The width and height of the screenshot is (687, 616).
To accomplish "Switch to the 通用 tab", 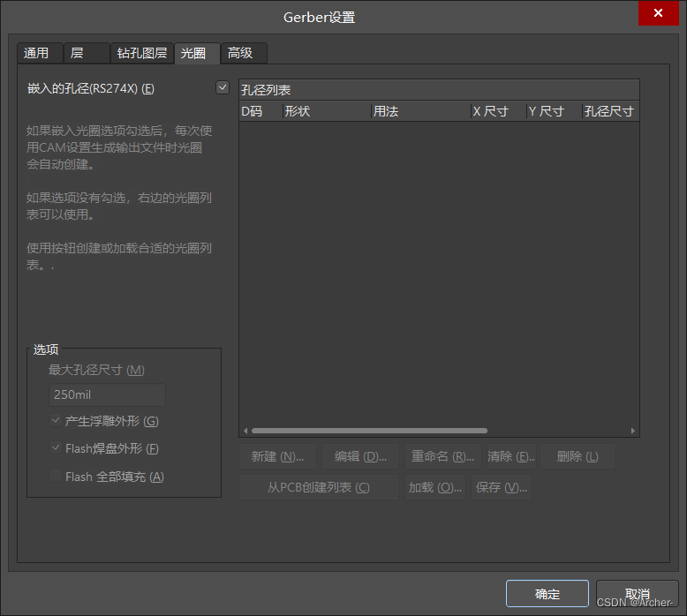I will pos(40,54).
